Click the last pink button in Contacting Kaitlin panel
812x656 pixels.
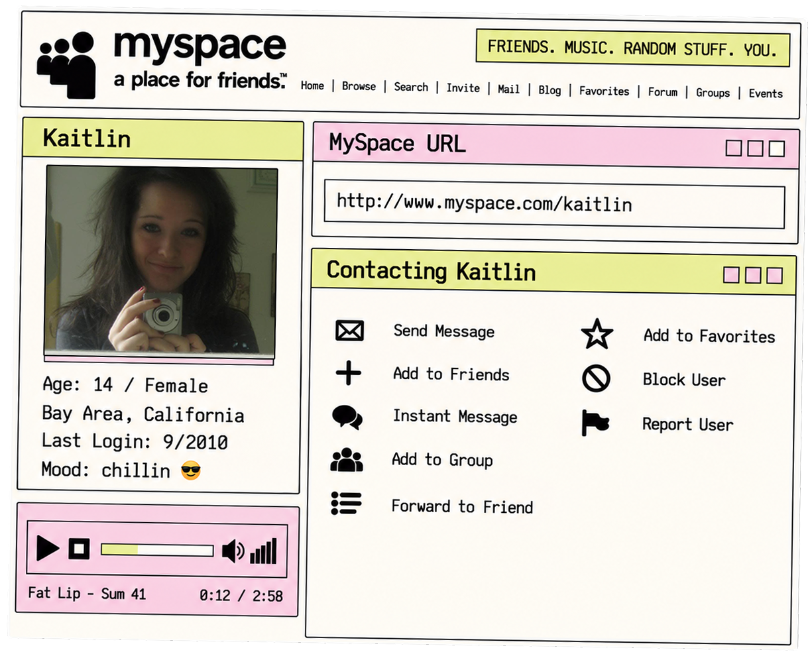pyautogui.click(x=775, y=275)
